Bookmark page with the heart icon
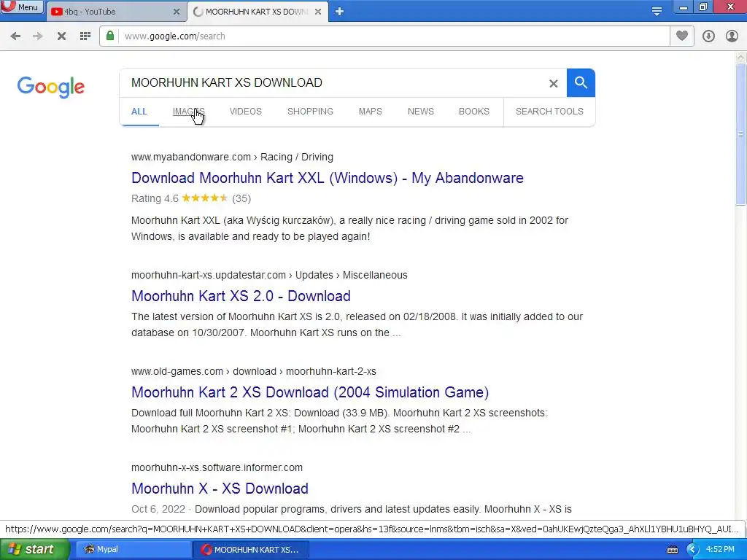Screen dimensions: 747x560 point(682,36)
